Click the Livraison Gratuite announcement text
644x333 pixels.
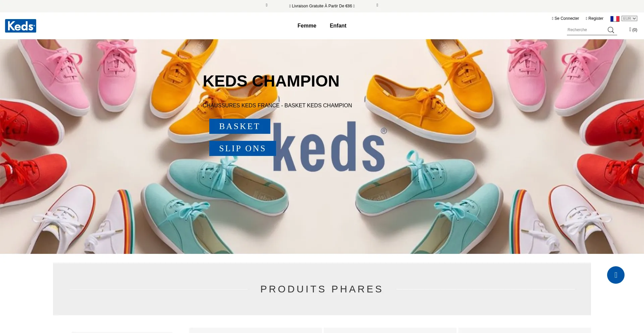322,6
